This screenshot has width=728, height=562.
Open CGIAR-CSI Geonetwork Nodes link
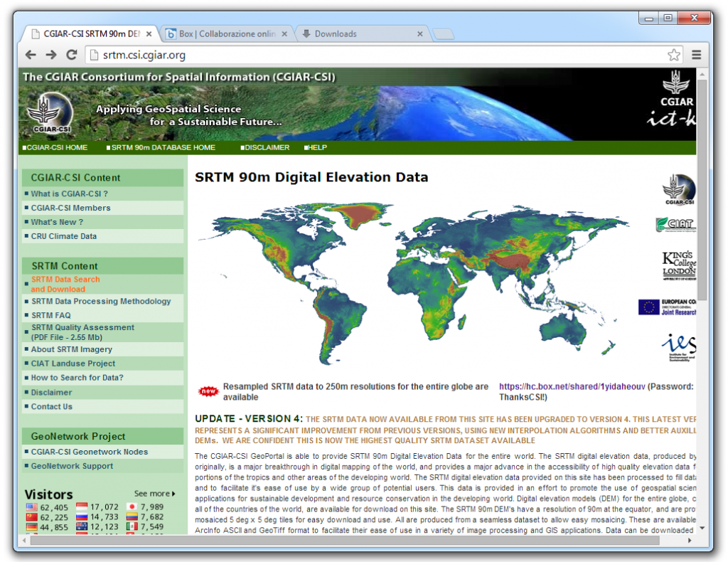coord(89,452)
